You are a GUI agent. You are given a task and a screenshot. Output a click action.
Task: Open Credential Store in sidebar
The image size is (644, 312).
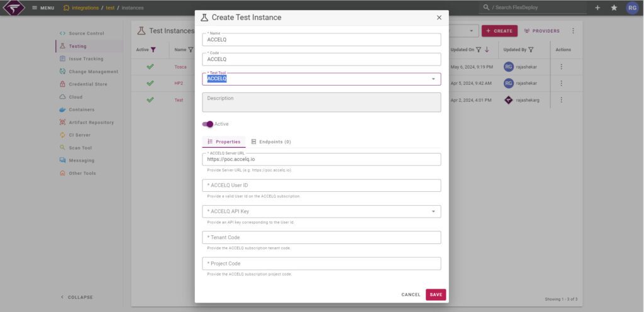pos(88,84)
